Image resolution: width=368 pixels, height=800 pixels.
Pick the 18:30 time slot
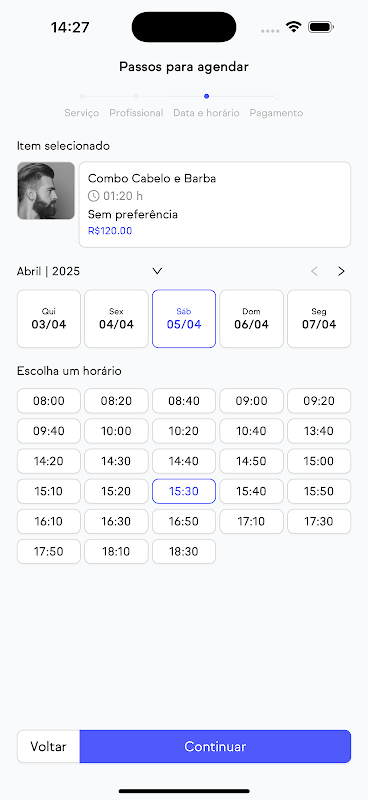[184, 552]
